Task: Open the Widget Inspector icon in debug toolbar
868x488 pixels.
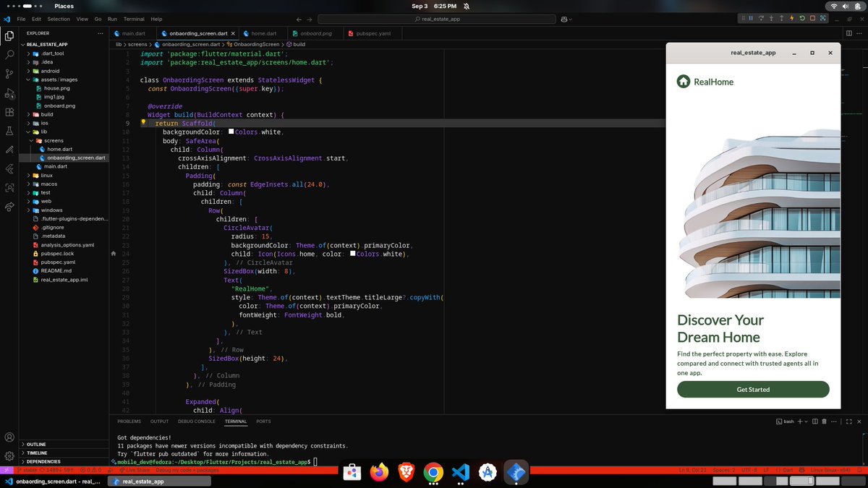Action: pos(822,18)
